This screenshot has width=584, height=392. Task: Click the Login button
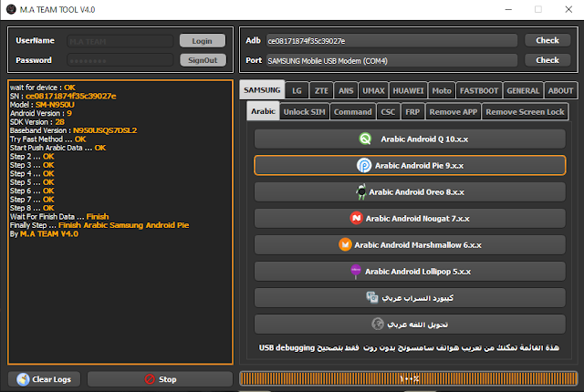coord(203,41)
